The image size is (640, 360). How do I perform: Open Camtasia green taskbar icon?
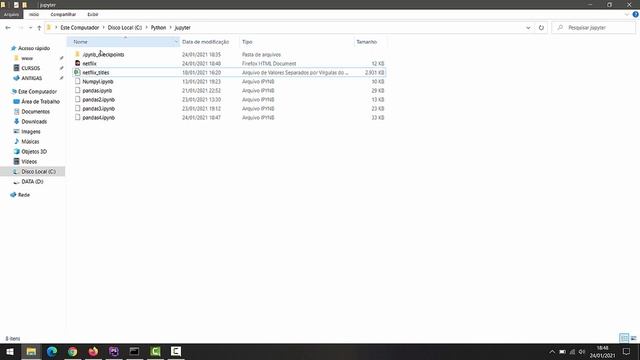[155, 351]
